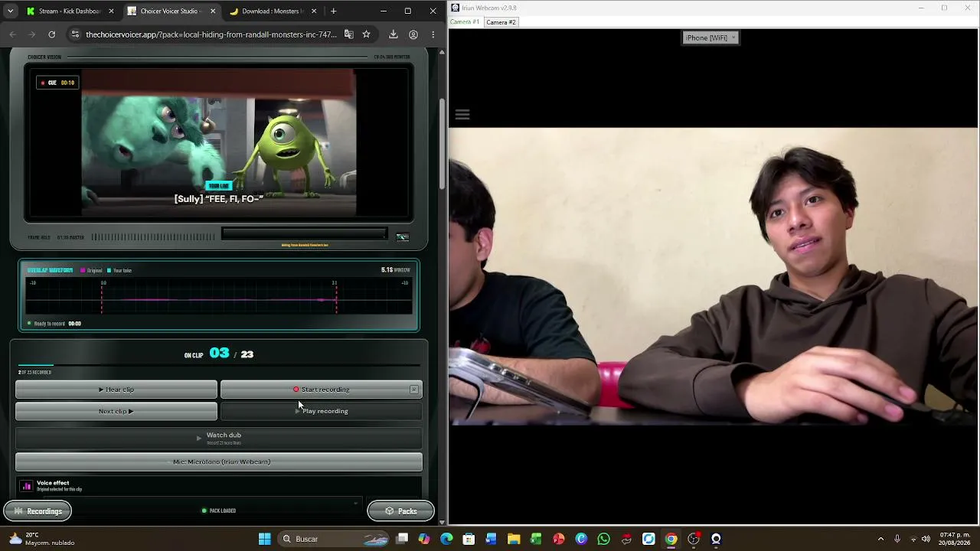Open WhatsApp from the taskbar
Screen dimensions: 980x551
603,539
